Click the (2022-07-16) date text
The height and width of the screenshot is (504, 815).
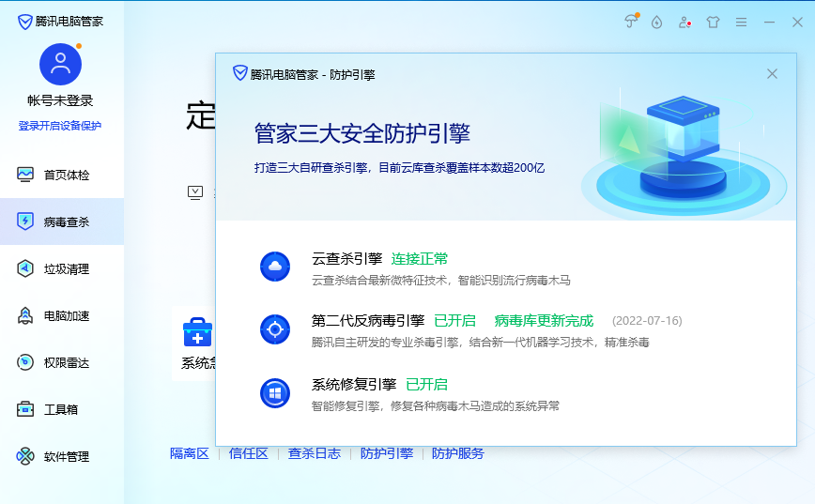647,321
